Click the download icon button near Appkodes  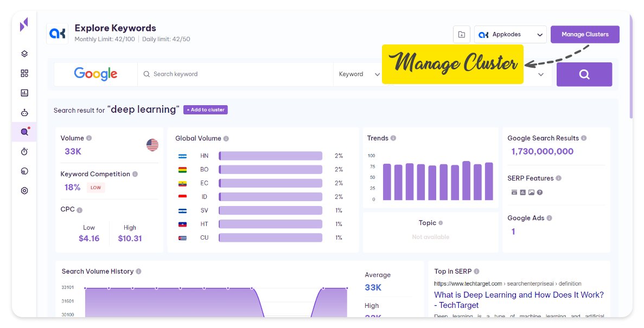point(462,35)
